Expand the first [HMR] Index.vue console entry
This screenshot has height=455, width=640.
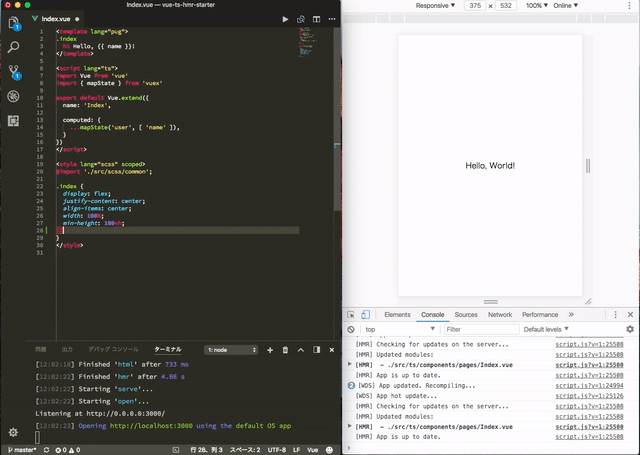pyautogui.click(x=349, y=364)
